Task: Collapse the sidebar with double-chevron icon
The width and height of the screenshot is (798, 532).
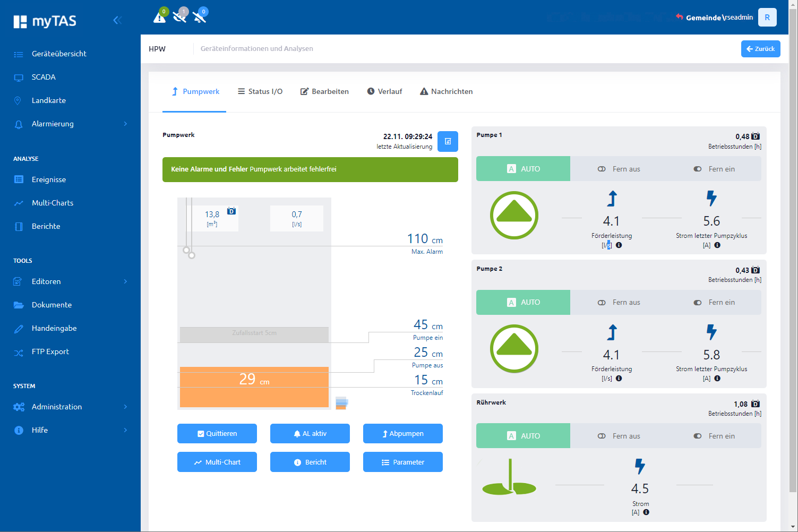Action: [117, 20]
